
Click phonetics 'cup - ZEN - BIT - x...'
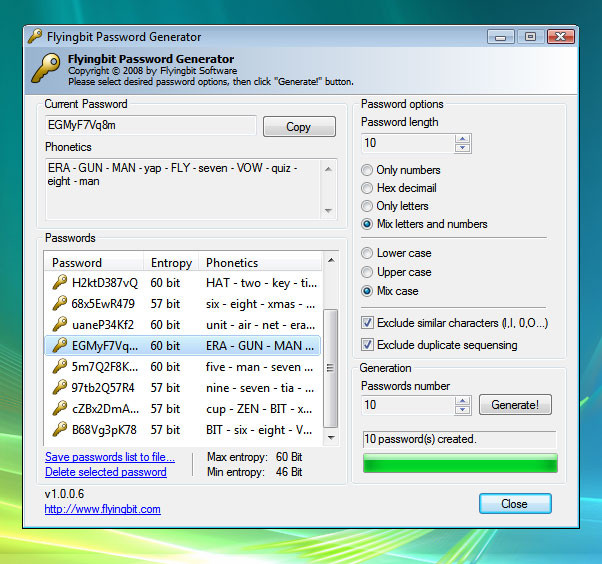[x=259, y=409]
